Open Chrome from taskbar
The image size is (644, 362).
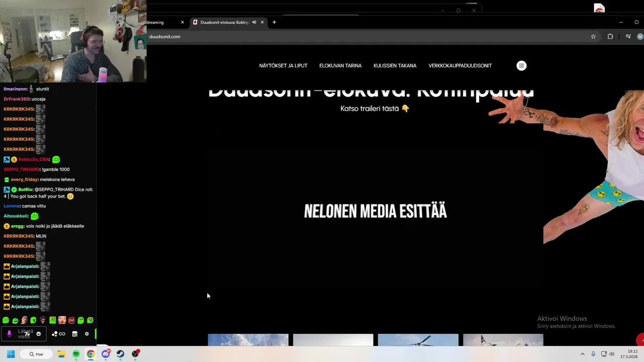tap(91, 354)
